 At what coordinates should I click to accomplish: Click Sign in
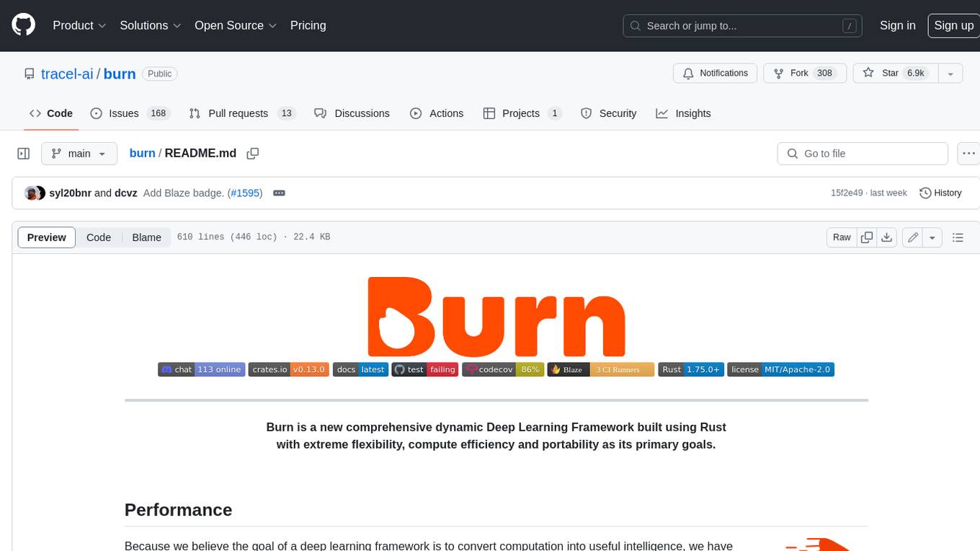click(897, 25)
